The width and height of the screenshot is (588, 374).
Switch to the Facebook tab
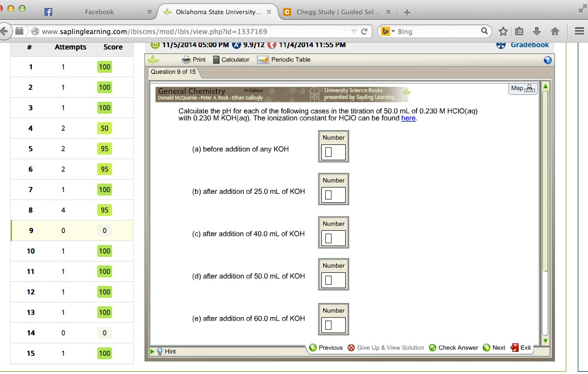[x=99, y=12]
